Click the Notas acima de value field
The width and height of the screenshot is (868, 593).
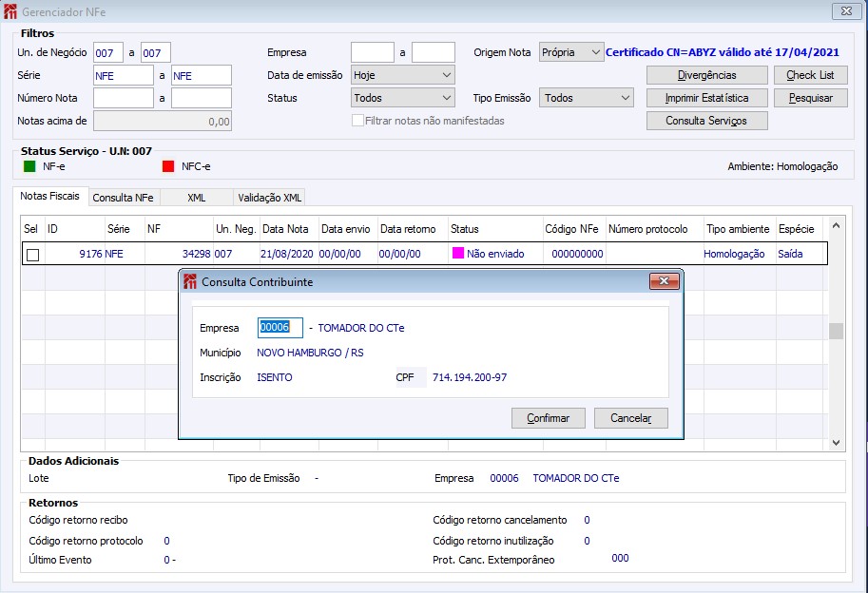pyautogui.click(x=163, y=121)
